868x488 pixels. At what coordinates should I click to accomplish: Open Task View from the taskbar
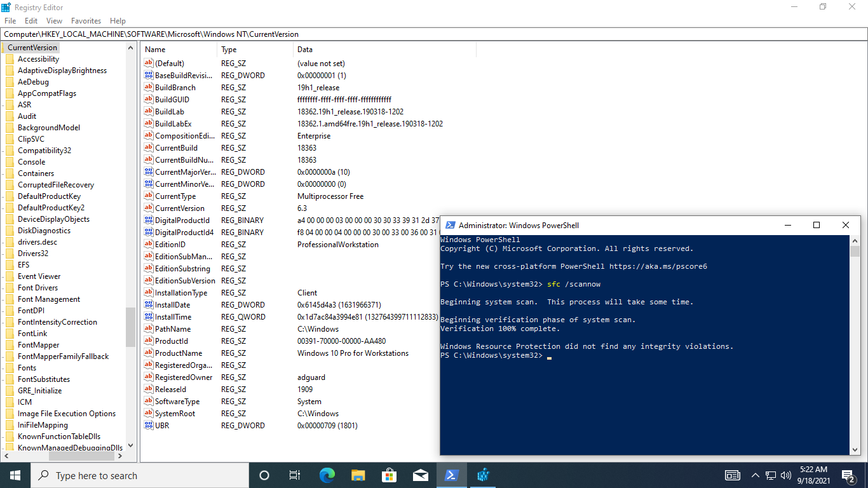click(295, 475)
